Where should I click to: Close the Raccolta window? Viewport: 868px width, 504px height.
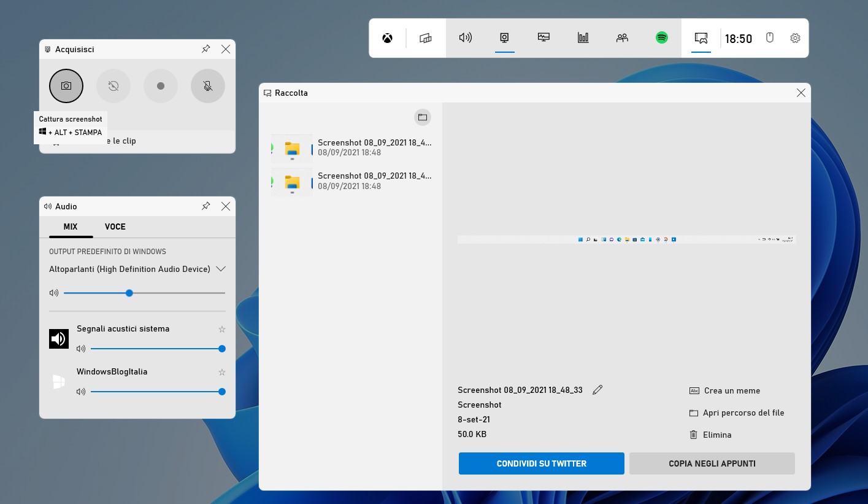(x=801, y=93)
